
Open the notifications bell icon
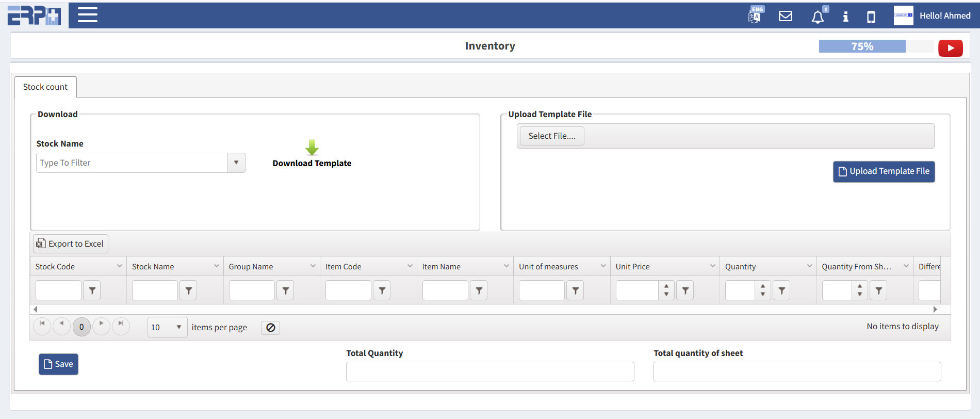click(818, 17)
